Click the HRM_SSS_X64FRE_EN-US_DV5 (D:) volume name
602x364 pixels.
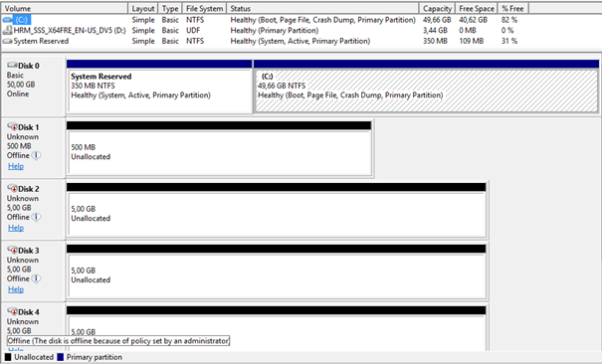click(x=70, y=30)
